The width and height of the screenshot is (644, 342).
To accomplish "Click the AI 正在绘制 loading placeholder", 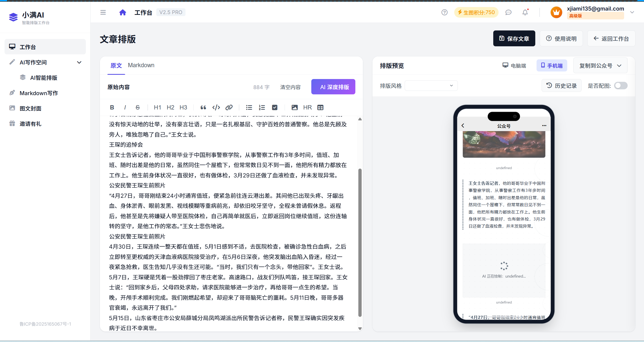I will 504,271.
